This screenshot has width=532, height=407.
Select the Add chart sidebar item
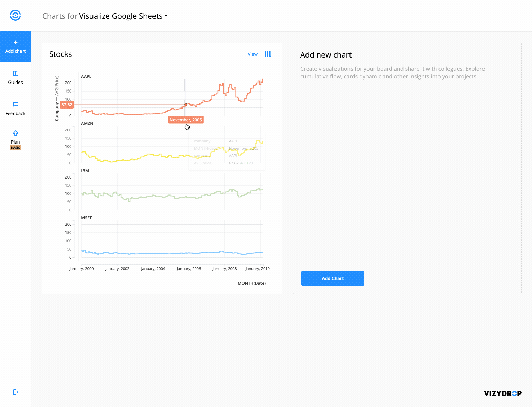(15, 47)
